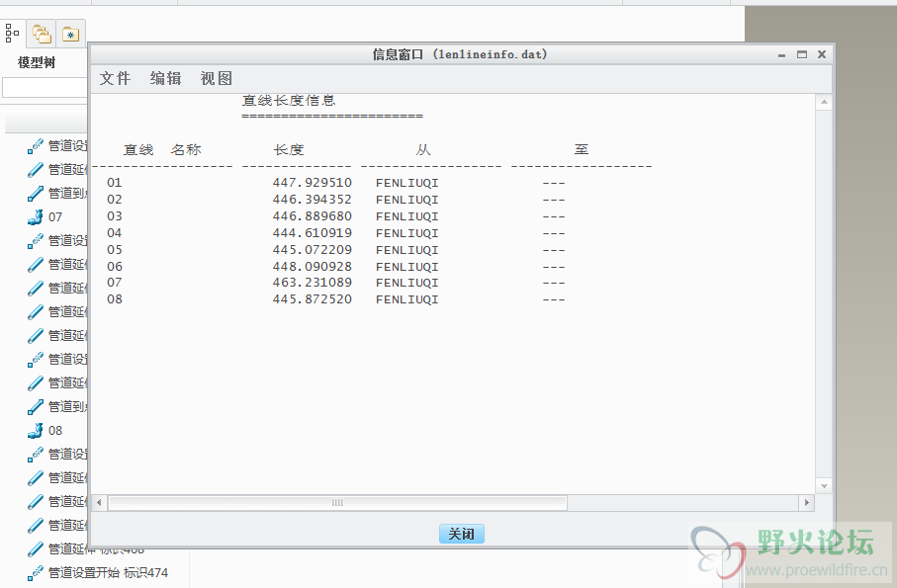
Task: Click length value 446.394352
Action: point(312,200)
